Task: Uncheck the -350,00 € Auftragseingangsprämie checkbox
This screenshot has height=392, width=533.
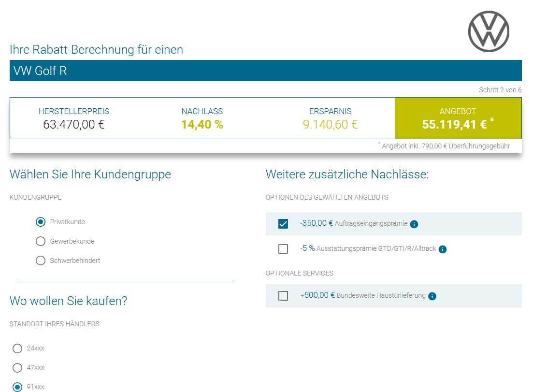Action: (283, 224)
